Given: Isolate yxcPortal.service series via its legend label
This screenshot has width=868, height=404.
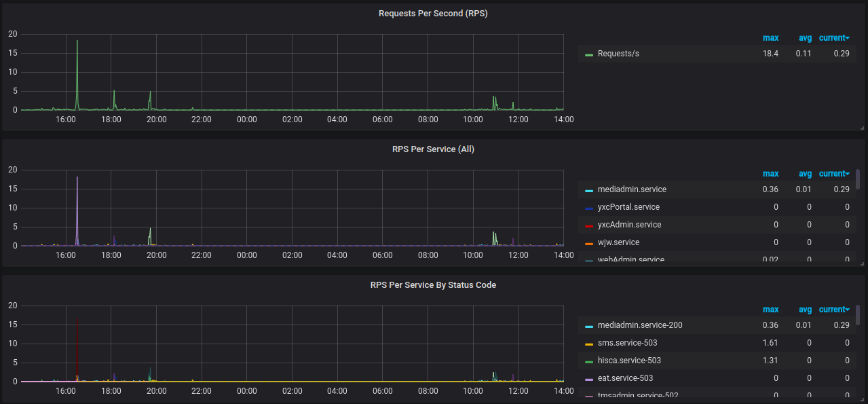Looking at the screenshot, I should (628, 207).
